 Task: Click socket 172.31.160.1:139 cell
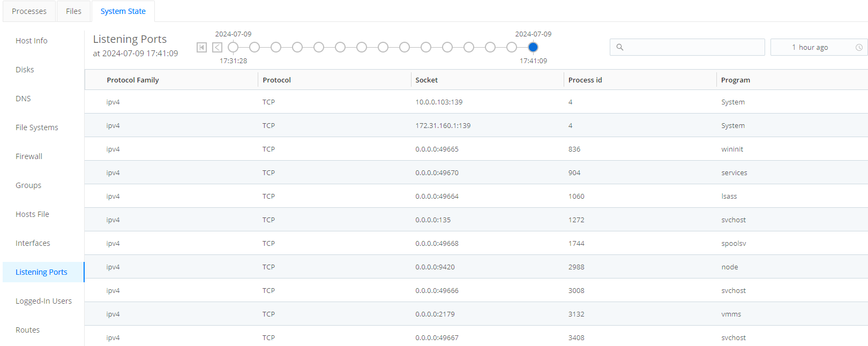pyautogui.click(x=443, y=125)
